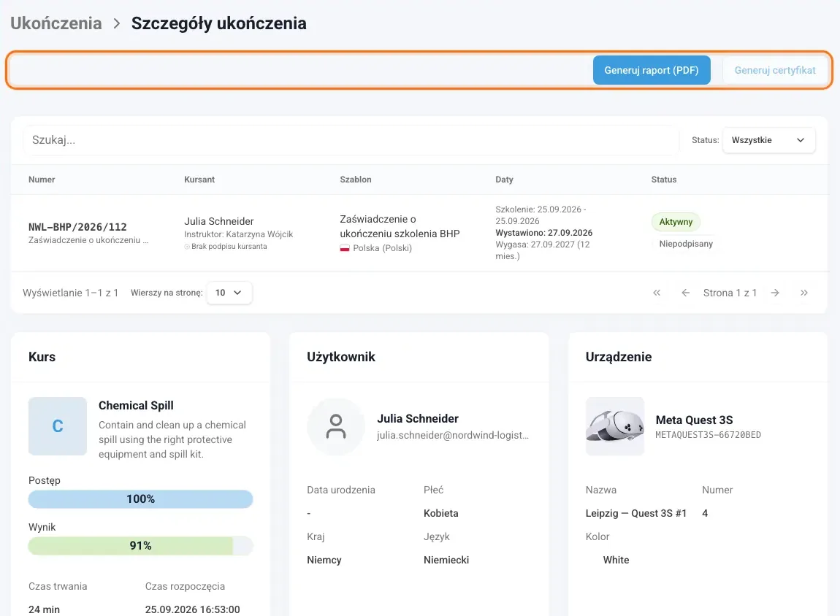Viewport: 840px width, 616px height.
Task: Click the breadcrumb chevron separator
Action: pyautogui.click(x=116, y=23)
